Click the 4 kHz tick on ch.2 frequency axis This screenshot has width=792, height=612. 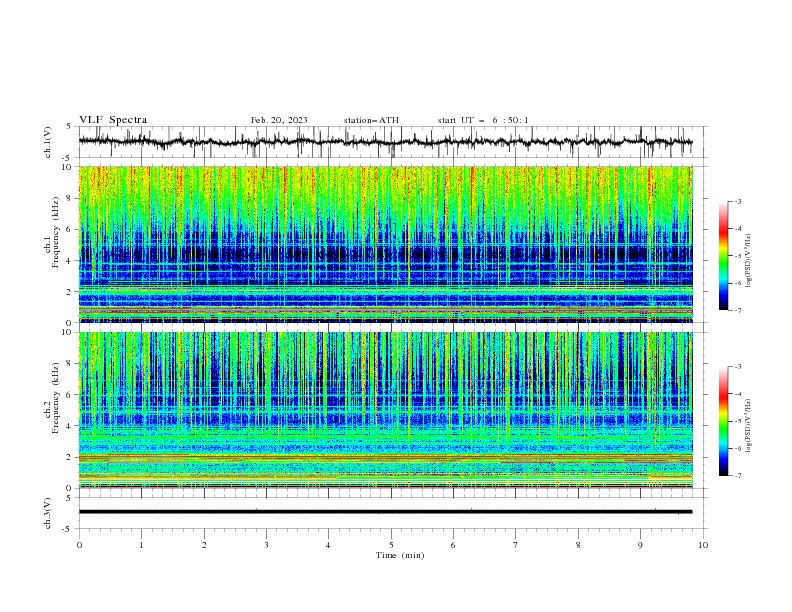point(70,426)
